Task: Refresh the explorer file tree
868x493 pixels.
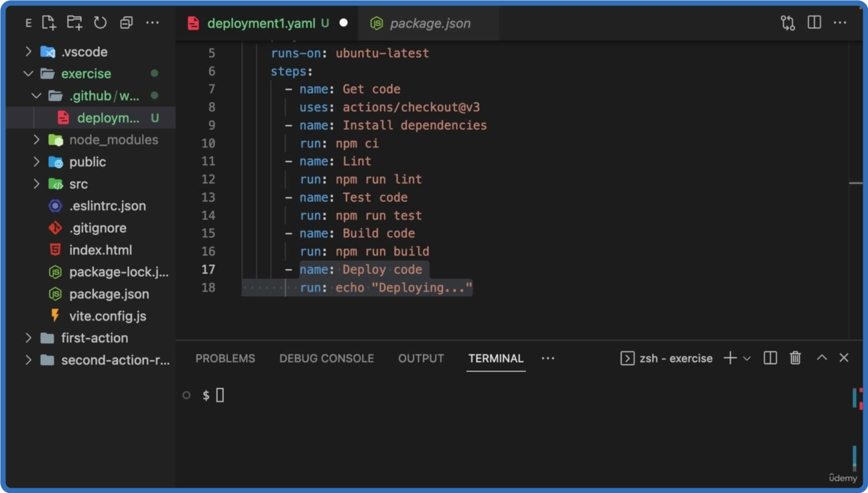Action: coord(101,23)
